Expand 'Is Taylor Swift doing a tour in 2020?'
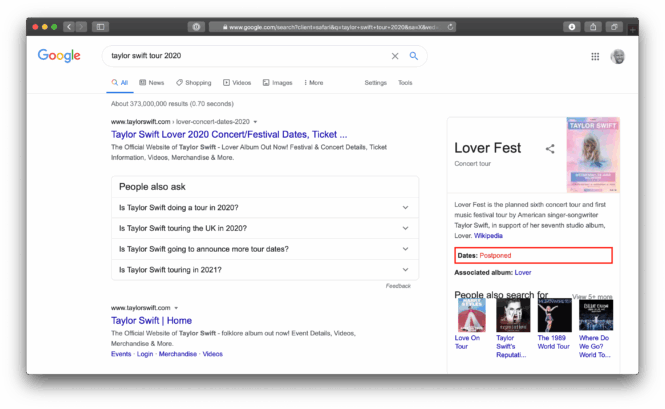 405,208
